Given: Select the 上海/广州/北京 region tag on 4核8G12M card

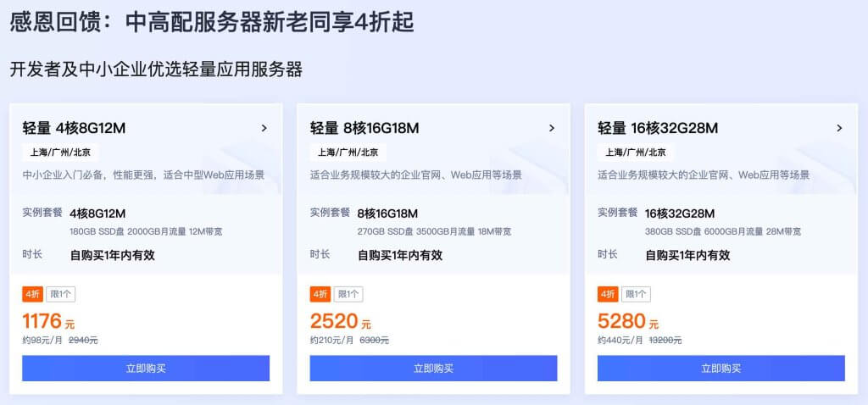Looking at the screenshot, I should (x=60, y=153).
